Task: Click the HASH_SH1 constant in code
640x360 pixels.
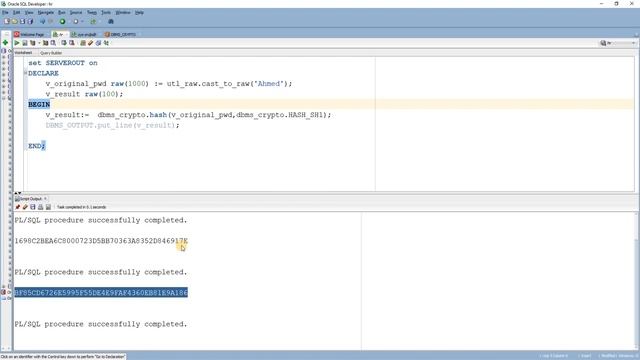Action: click(x=305, y=115)
